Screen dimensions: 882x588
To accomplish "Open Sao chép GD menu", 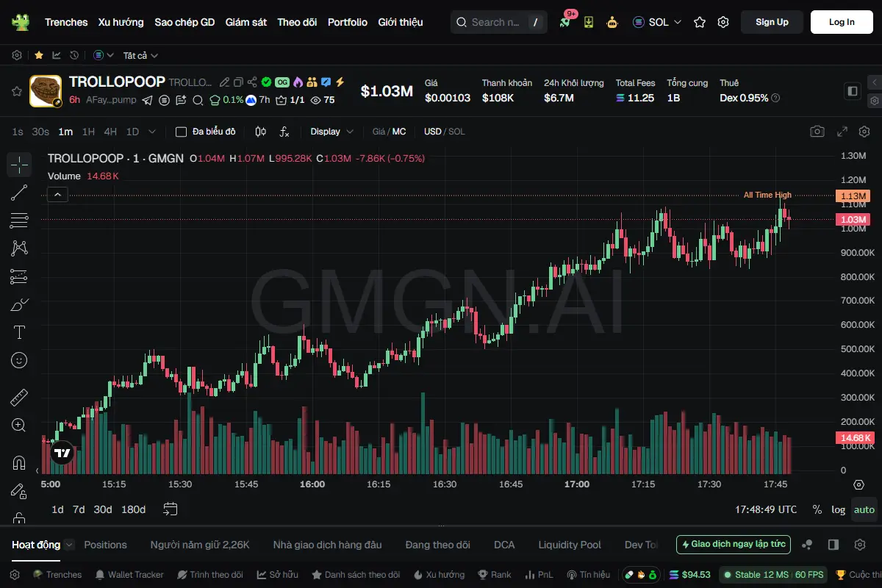I will [184, 22].
